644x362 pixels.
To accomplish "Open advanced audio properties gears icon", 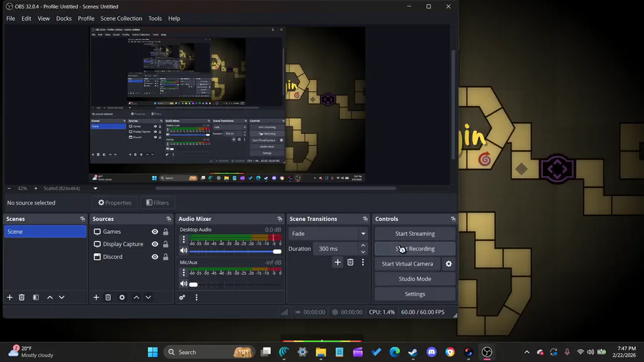I will [x=182, y=297].
